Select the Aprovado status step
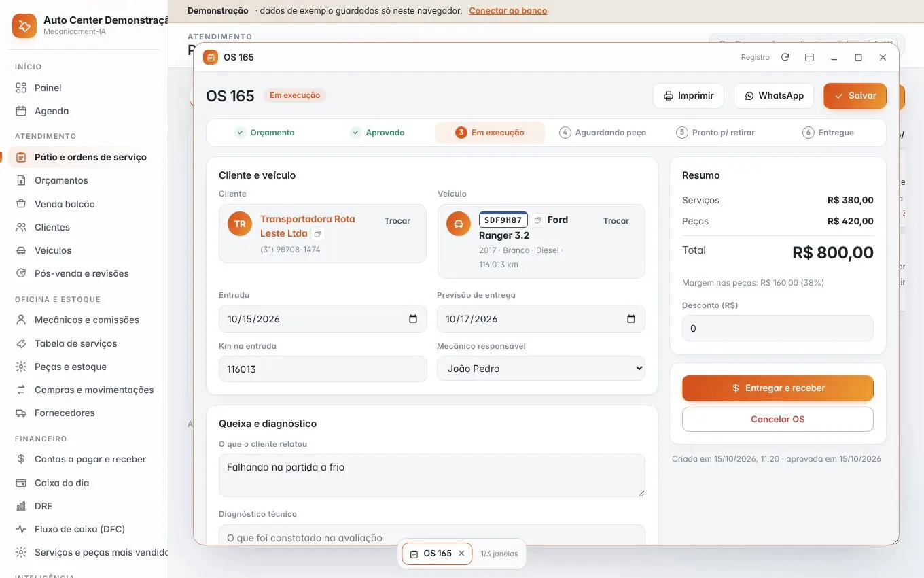924x578 pixels. pos(378,133)
